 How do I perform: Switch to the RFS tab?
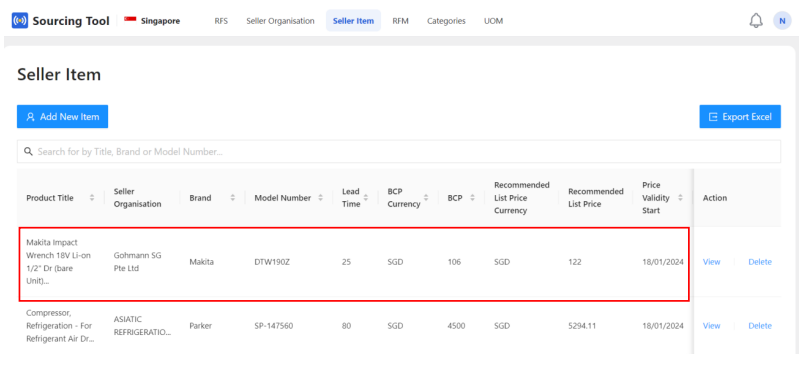point(221,21)
